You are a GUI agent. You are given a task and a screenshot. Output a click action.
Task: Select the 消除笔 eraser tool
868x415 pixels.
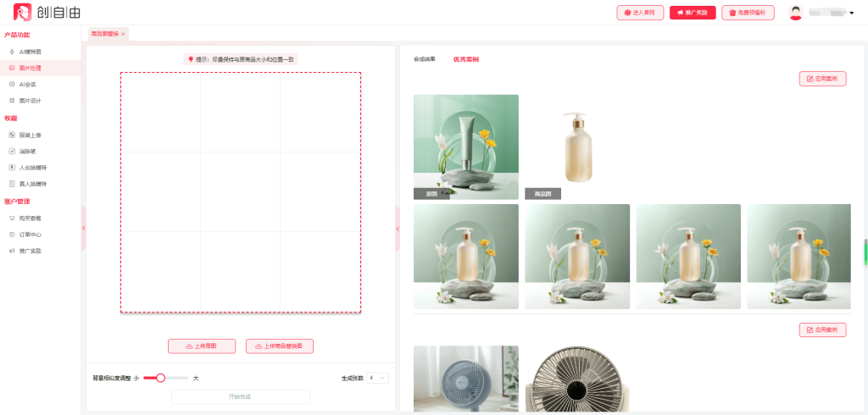tap(27, 151)
